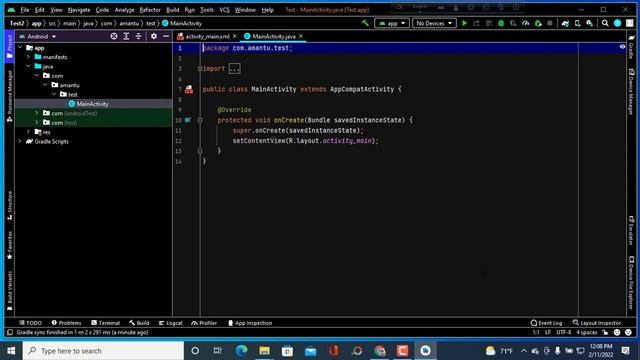Open the Terminal tool window
The height and width of the screenshot is (360, 640).
(x=105, y=323)
